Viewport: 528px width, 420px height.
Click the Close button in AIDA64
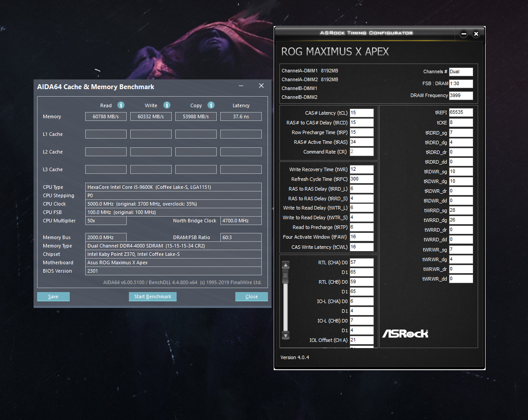tap(252, 296)
